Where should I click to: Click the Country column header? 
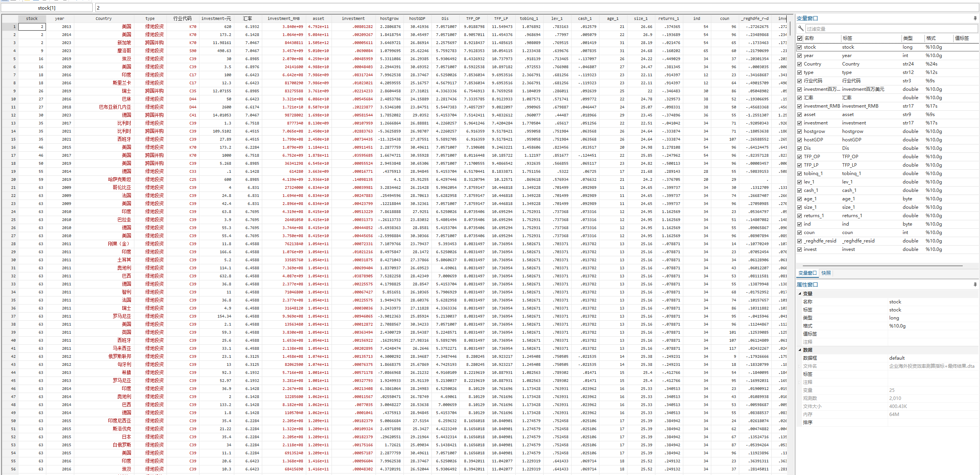(x=103, y=18)
